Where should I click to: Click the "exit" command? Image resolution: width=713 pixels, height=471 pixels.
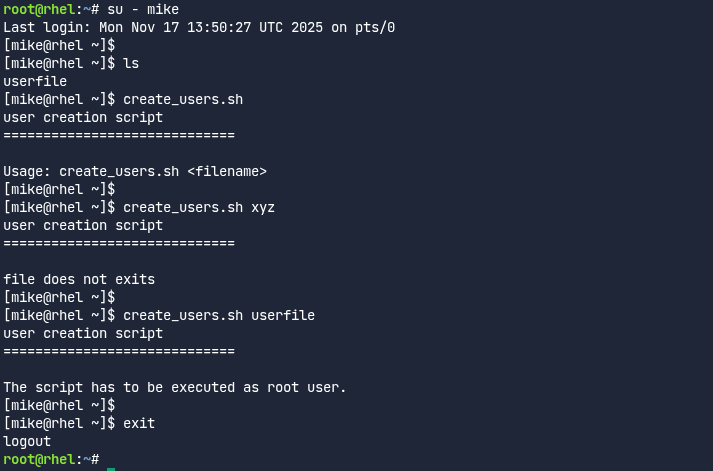(139, 424)
